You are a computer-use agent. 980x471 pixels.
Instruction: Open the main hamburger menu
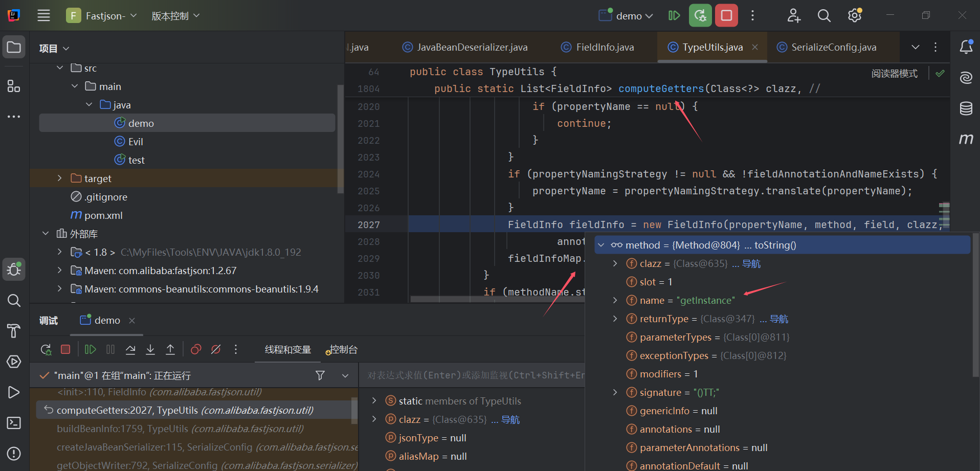pyautogui.click(x=43, y=15)
